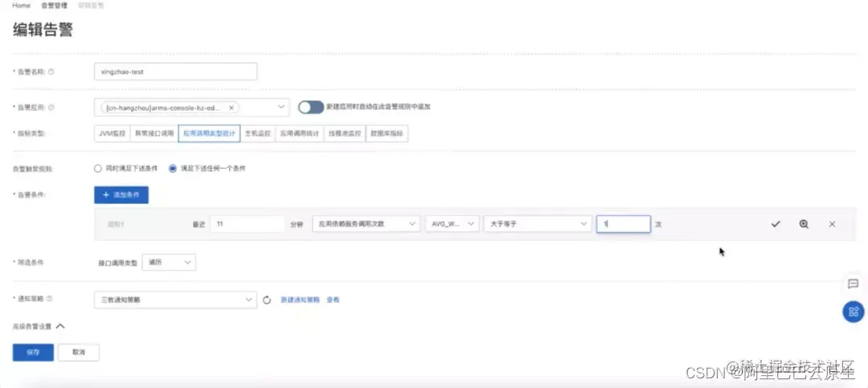Image resolution: width=868 pixels, height=388 pixels.
Task: Open the 查看 link beside the policy
Action: (x=333, y=300)
